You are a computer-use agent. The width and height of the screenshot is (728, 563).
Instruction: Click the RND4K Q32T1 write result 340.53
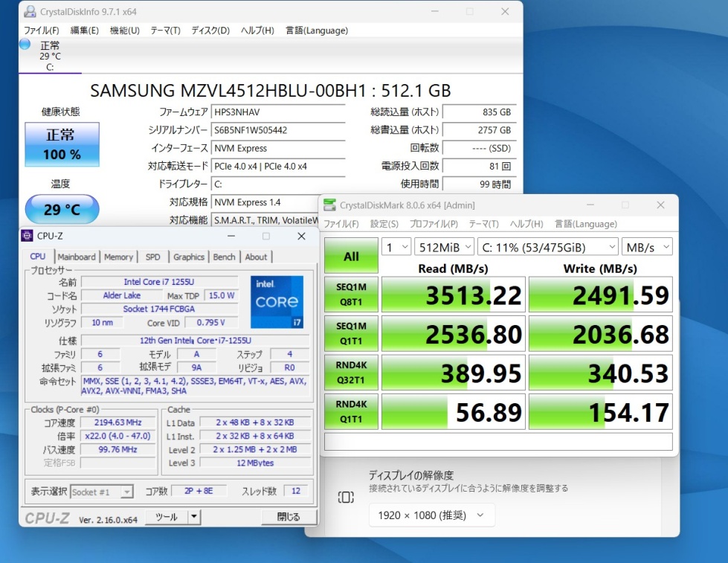pos(601,373)
